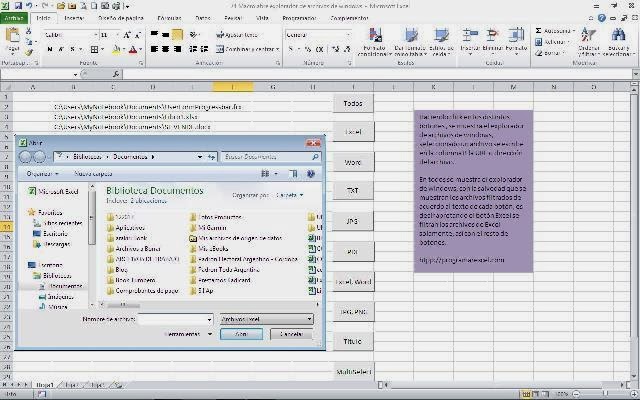
Task: Toggle align text right button
Action: (177, 49)
